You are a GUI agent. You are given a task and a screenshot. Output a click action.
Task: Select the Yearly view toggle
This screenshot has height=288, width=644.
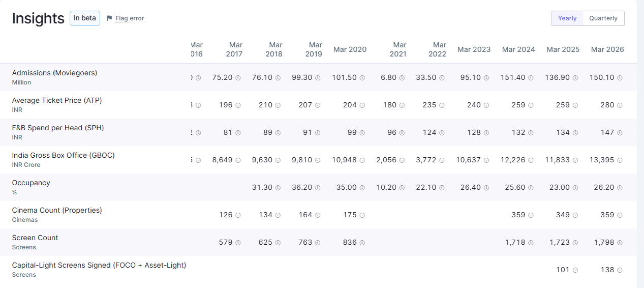[567, 18]
